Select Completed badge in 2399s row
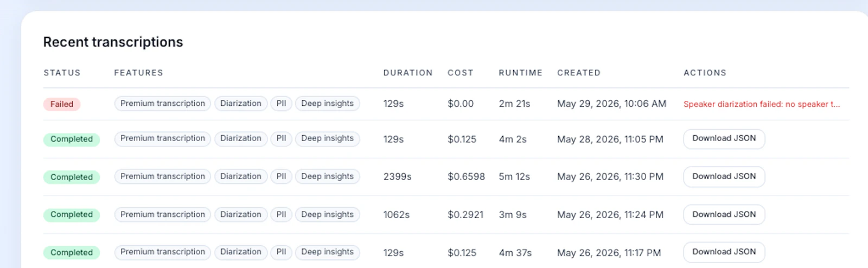 [72, 177]
